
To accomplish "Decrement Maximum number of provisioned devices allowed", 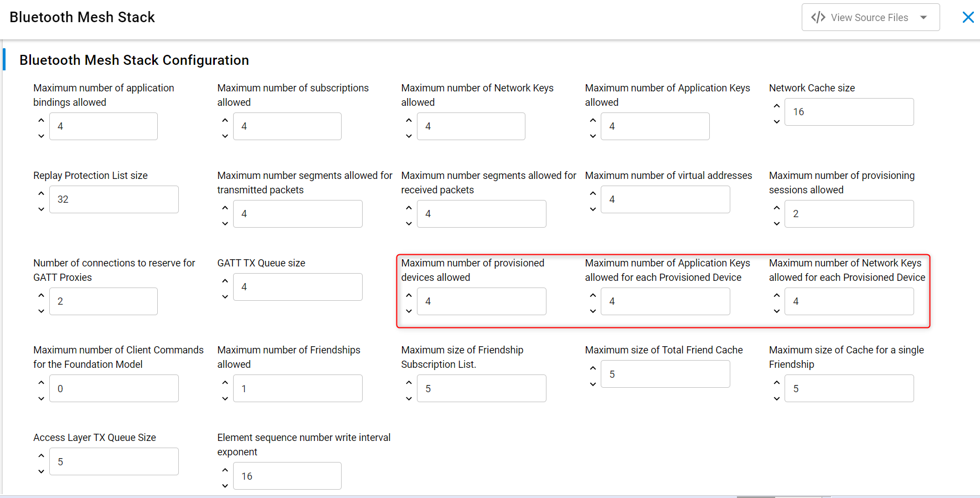I will (409, 311).
